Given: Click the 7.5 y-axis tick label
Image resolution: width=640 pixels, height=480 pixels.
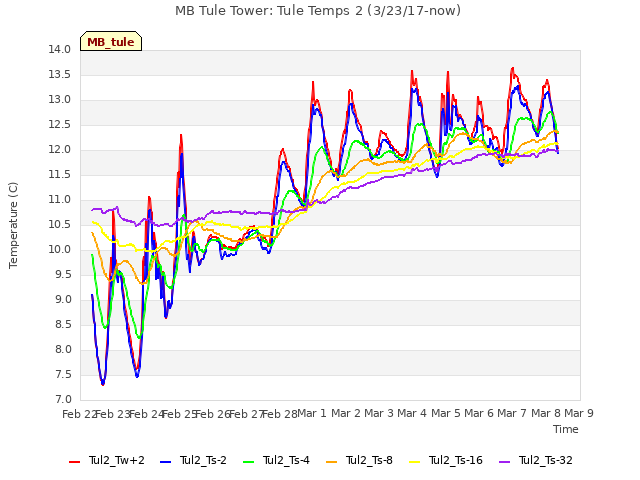Looking at the screenshot, I should (63, 375).
